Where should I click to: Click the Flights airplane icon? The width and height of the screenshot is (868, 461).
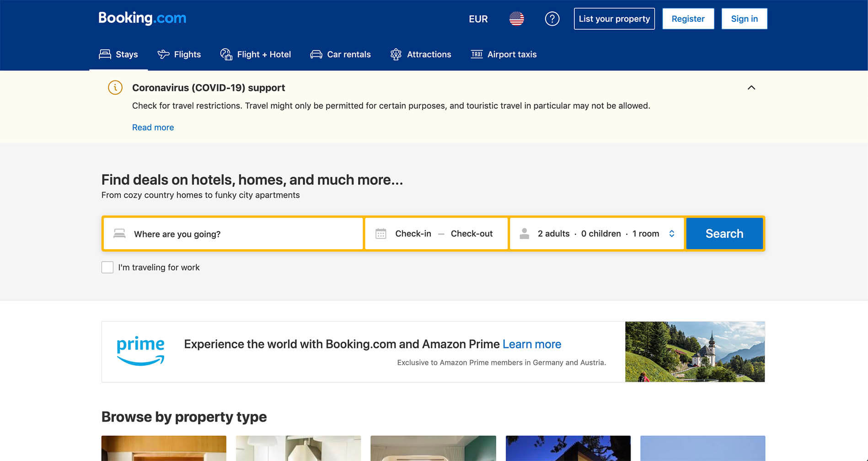[163, 54]
